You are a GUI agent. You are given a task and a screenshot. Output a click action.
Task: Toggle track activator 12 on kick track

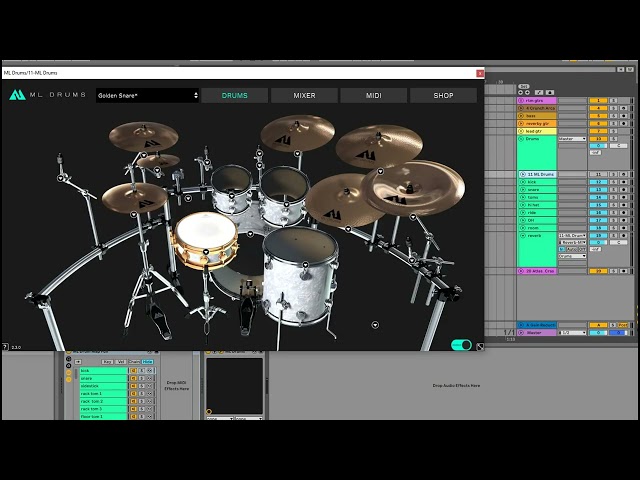click(x=598, y=182)
